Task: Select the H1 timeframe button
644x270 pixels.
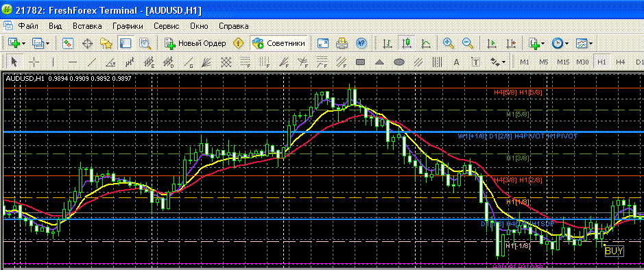Action: tap(601, 62)
